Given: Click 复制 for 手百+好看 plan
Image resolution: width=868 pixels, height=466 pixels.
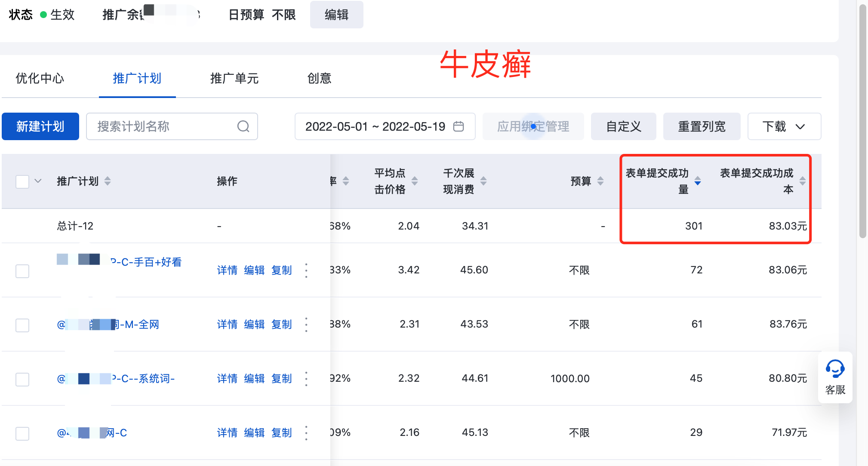Looking at the screenshot, I should (x=281, y=270).
